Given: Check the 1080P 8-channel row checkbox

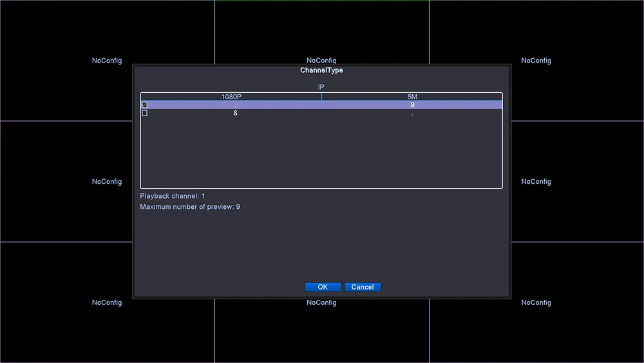Looking at the screenshot, I should click(x=144, y=113).
